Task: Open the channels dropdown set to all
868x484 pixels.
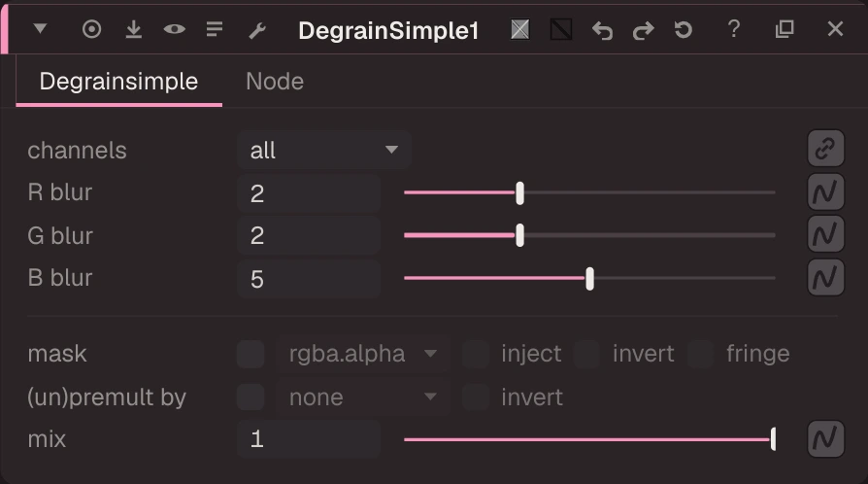Action: coord(324,150)
